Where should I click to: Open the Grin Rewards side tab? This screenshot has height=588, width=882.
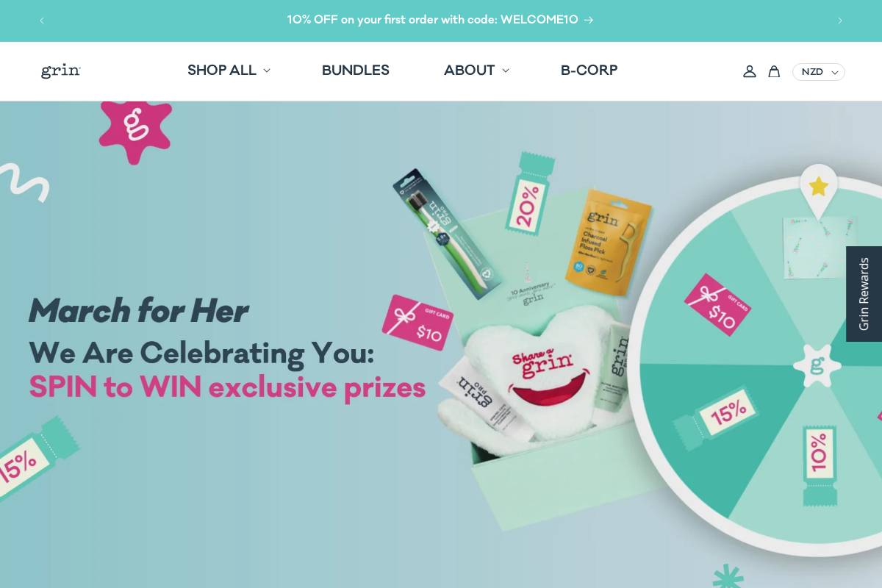tap(864, 294)
